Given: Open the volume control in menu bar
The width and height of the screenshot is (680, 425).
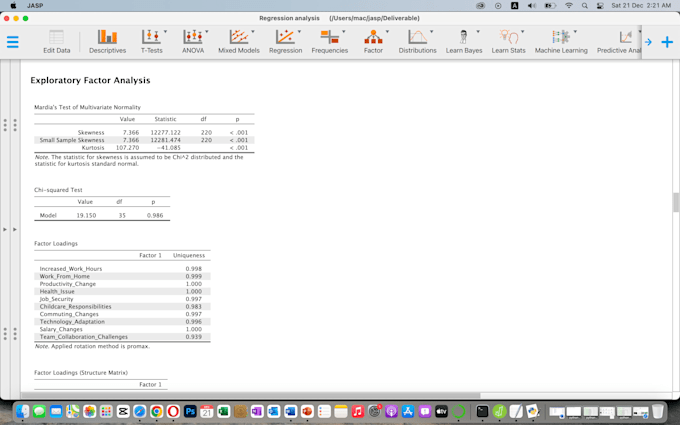Looking at the screenshot, I should [x=532, y=6].
